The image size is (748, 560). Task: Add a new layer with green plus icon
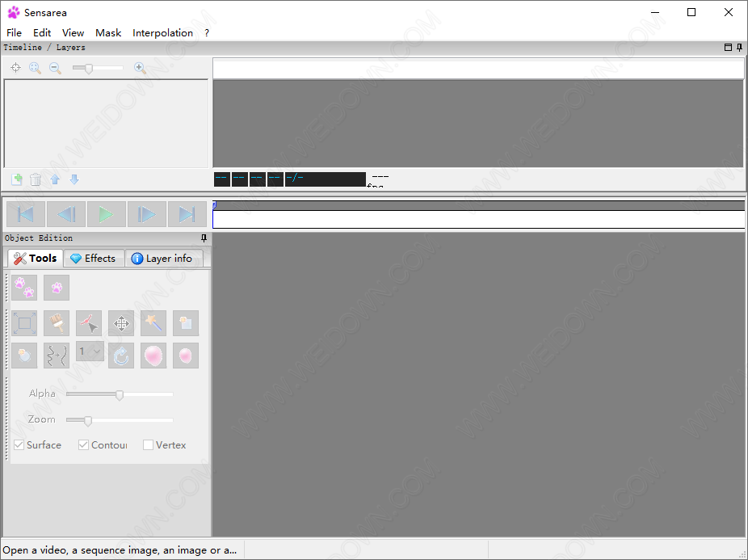[17, 179]
